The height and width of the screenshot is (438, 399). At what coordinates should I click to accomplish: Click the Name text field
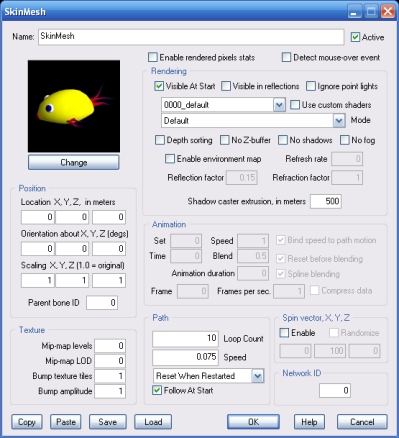[x=191, y=37]
